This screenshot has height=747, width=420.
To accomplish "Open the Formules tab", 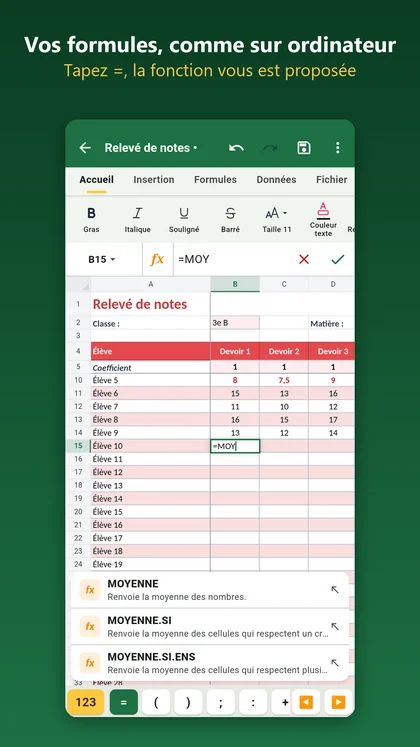I will coord(215,180).
